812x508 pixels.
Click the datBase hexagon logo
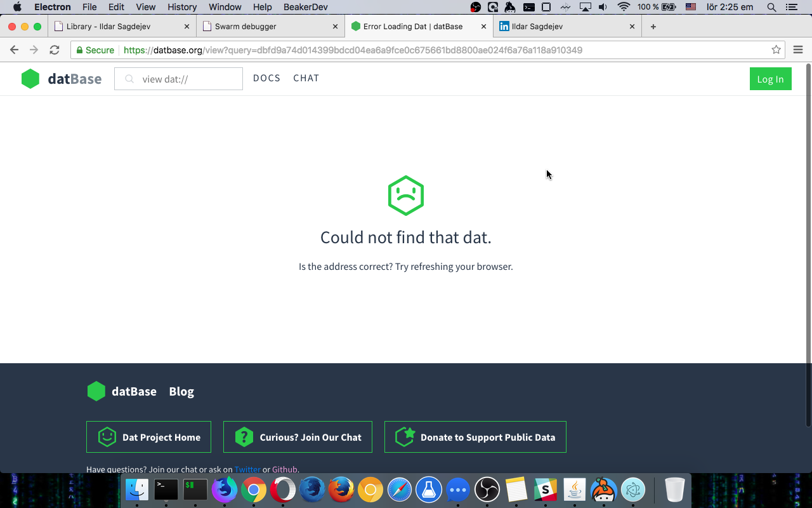(30, 79)
